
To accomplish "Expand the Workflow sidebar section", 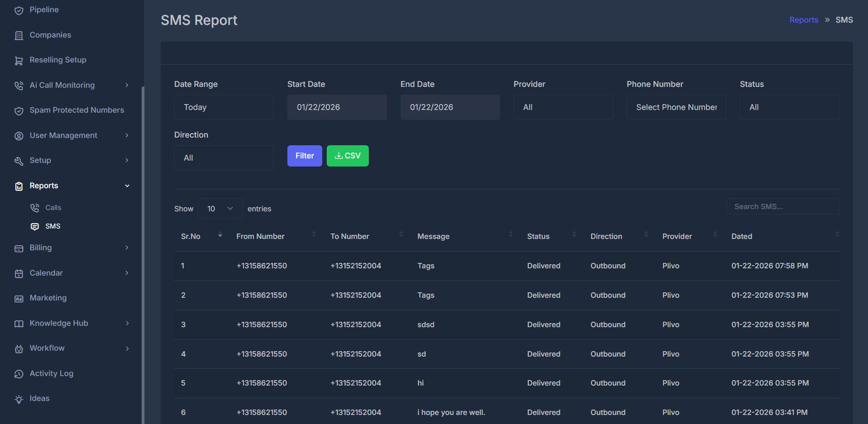I will click(x=127, y=348).
